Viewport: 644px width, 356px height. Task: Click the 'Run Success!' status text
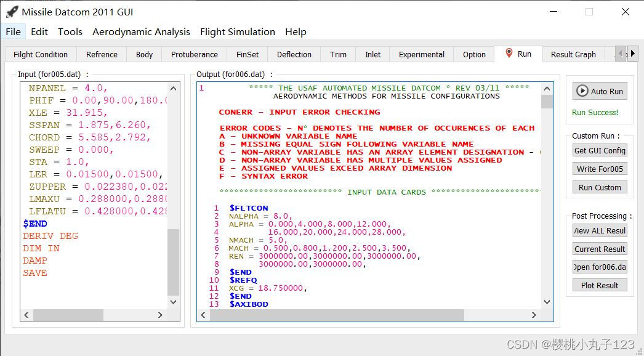595,112
